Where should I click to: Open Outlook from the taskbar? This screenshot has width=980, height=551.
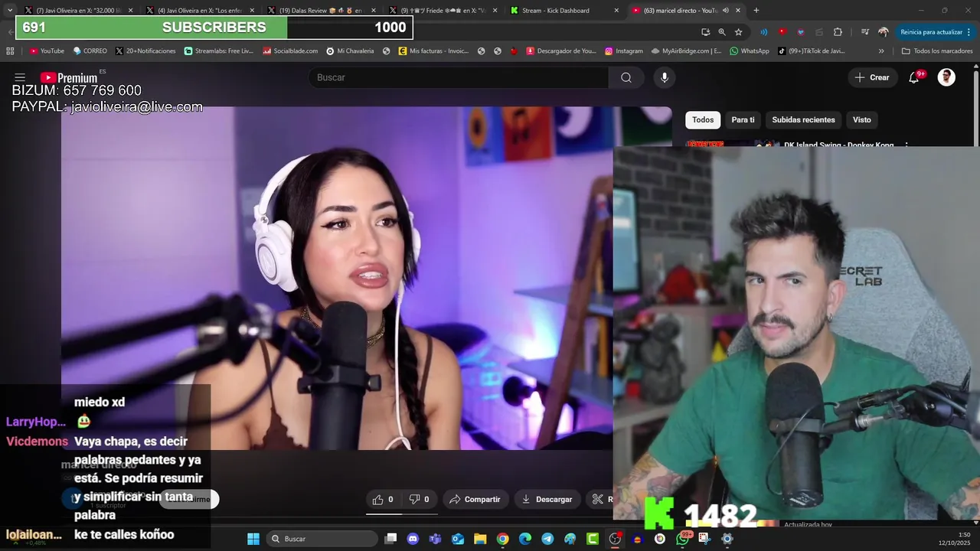pyautogui.click(x=458, y=539)
